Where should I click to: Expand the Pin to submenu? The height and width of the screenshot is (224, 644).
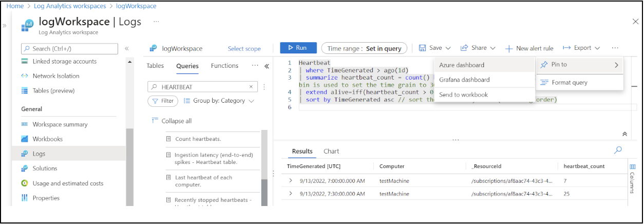[580, 65]
